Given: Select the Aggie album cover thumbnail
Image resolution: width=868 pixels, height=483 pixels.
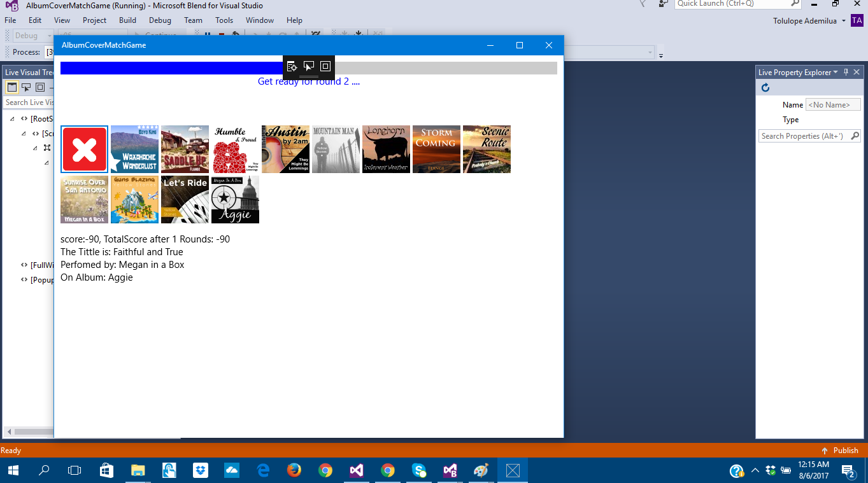Looking at the screenshot, I should 234,199.
